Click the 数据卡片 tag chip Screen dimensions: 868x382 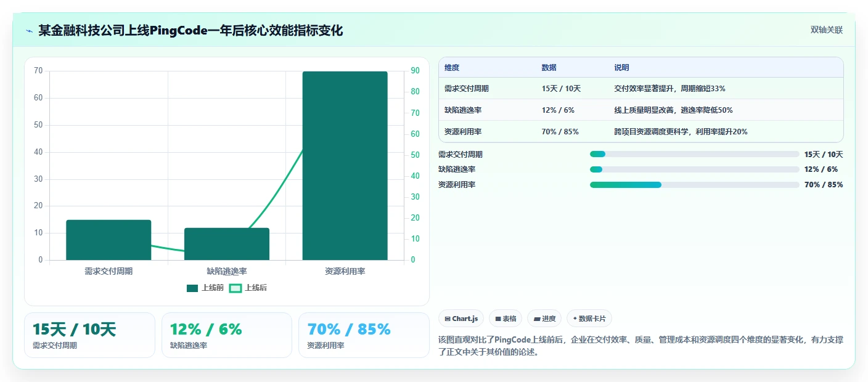589,319
